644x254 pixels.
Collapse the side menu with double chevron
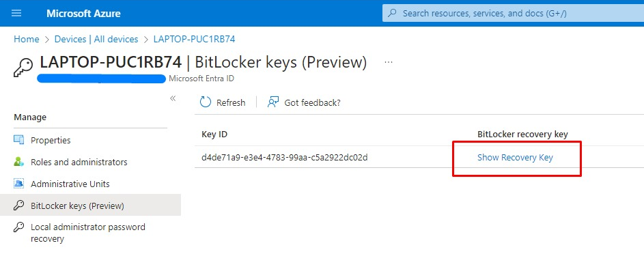[x=173, y=98]
